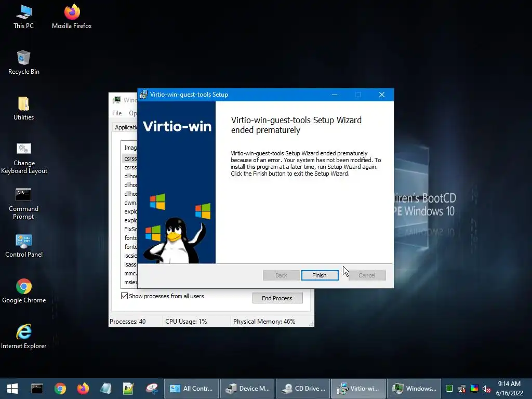This screenshot has width=532, height=399.
Task: Click the blue notebook taskbar icon
Action: [x=105, y=389]
